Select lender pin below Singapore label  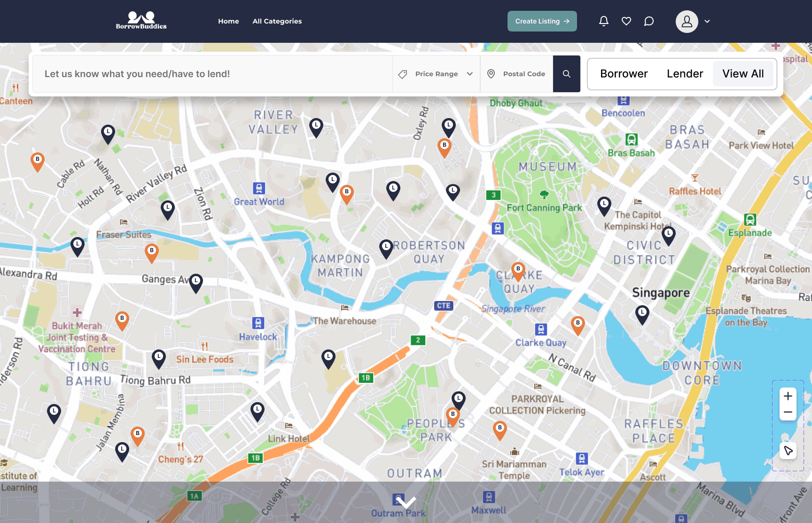(x=642, y=315)
